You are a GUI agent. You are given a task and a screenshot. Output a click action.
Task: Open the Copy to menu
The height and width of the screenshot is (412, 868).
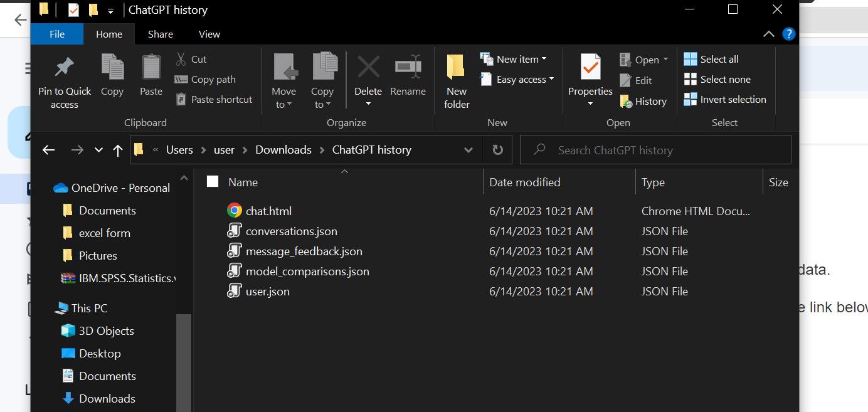tap(322, 82)
